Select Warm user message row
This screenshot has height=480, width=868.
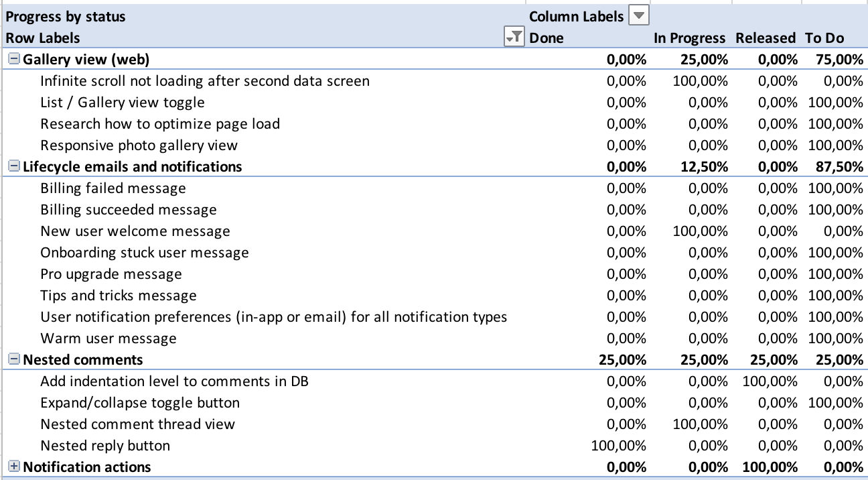(x=108, y=339)
